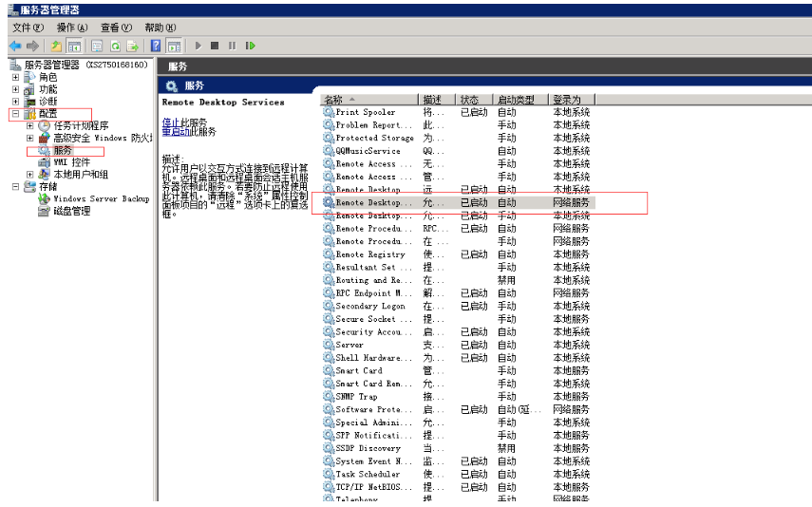812x507 pixels.
Task: Open the 文件(F) menu
Action: coord(28,28)
